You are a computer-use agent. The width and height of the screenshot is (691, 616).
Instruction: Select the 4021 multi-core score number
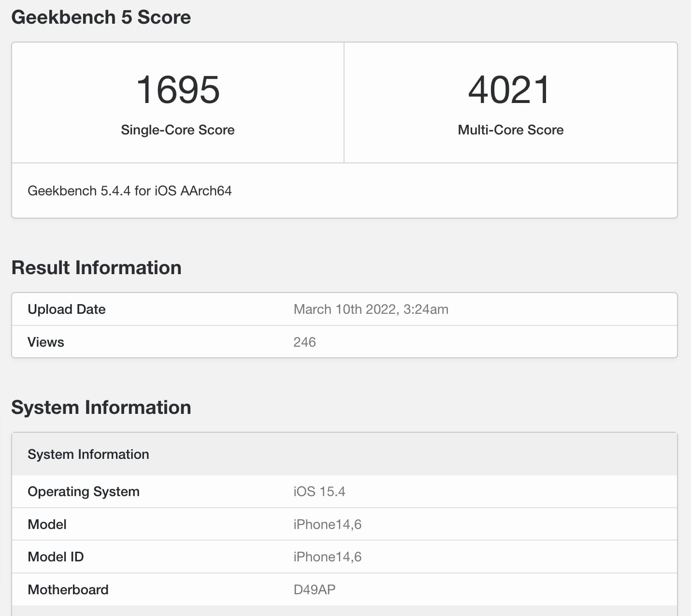point(510,90)
